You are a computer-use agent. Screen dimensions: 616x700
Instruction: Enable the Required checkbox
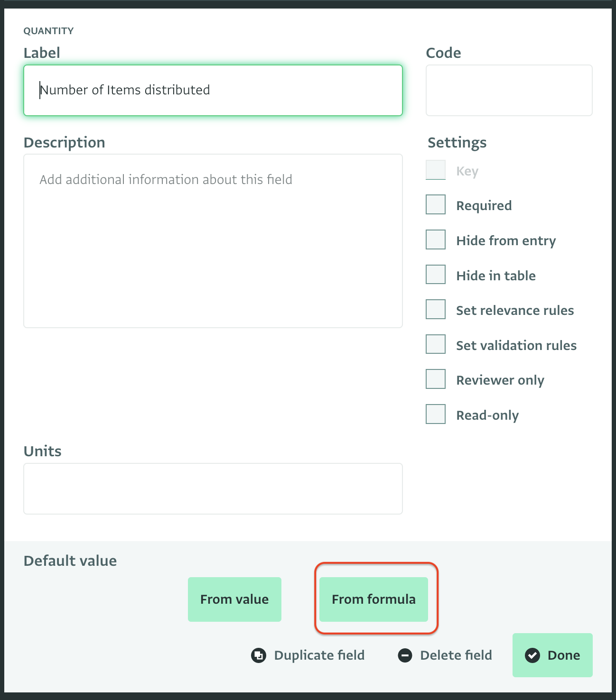click(436, 204)
